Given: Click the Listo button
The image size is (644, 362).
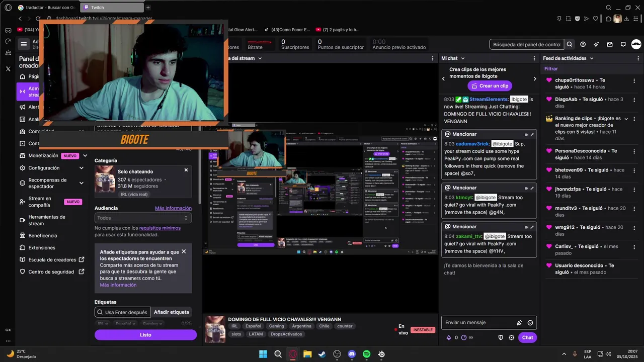Looking at the screenshot, I should coord(145,335).
